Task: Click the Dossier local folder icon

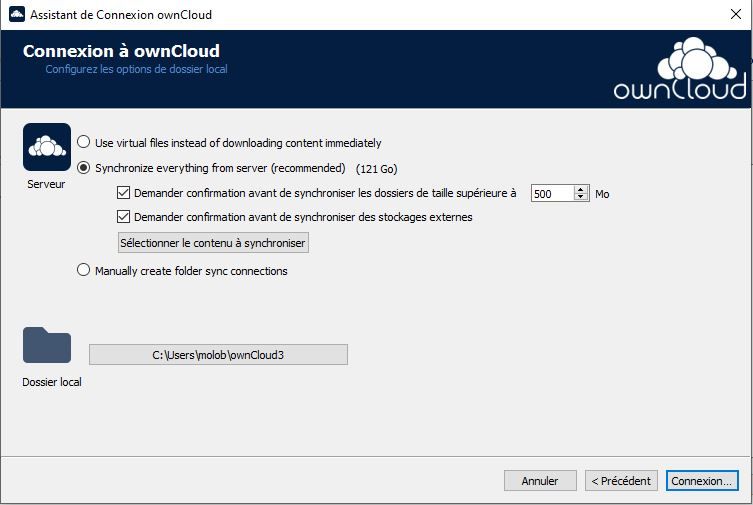Action: point(47,345)
